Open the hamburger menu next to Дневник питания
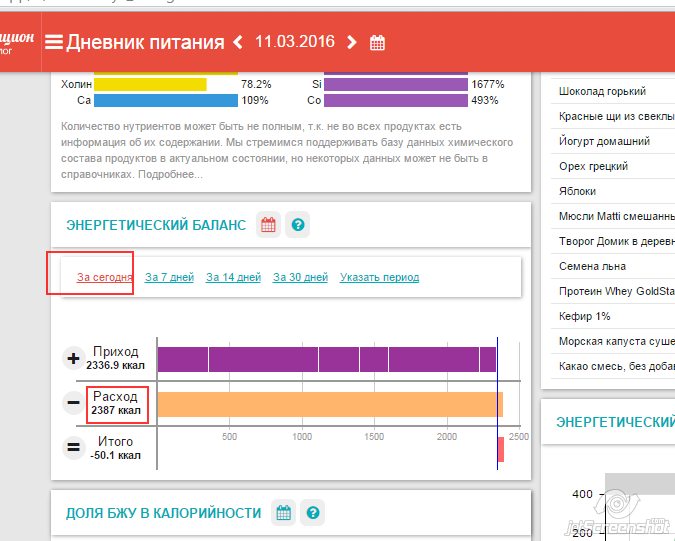Image resolution: width=675 pixels, height=541 pixels. pyautogui.click(x=54, y=42)
